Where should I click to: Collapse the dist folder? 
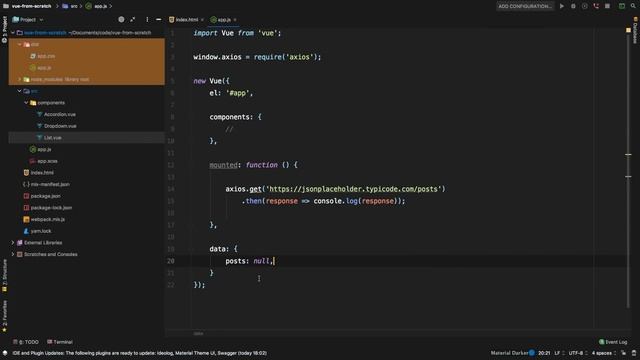(x=20, y=44)
